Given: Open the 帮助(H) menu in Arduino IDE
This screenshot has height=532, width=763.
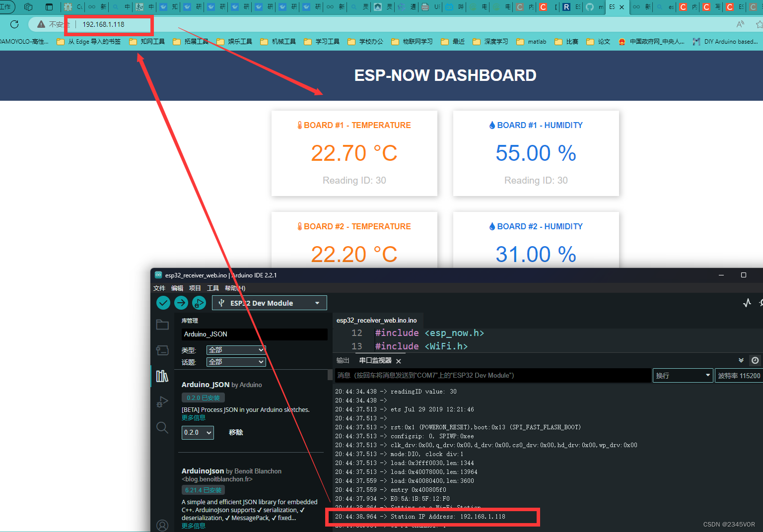Looking at the screenshot, I should coord(235,288).
